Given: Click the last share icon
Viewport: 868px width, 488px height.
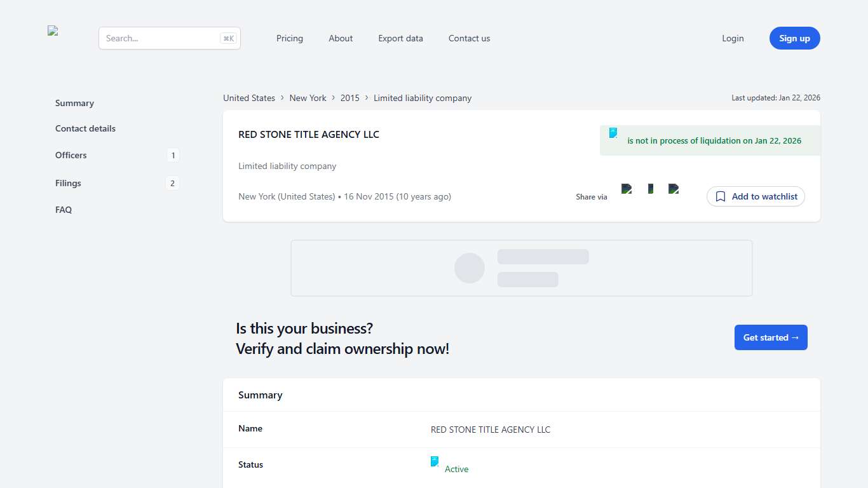Looking at the screenshot, I should (674, 189).
